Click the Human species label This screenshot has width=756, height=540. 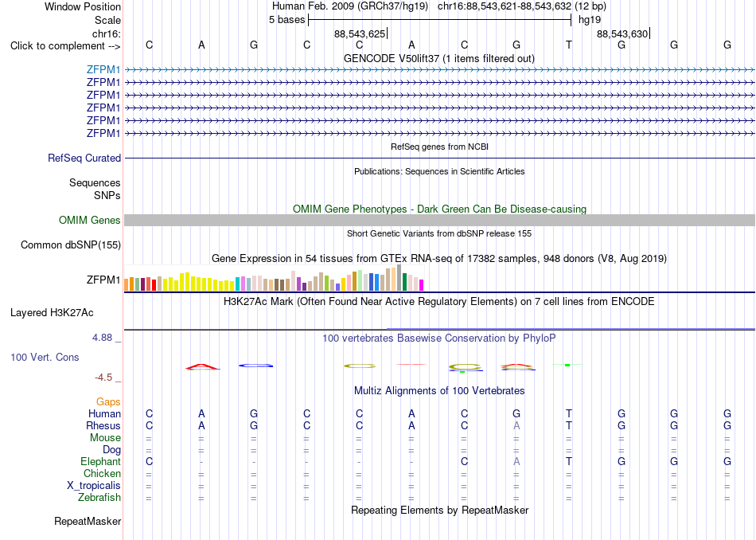click(x=104, y=414)
